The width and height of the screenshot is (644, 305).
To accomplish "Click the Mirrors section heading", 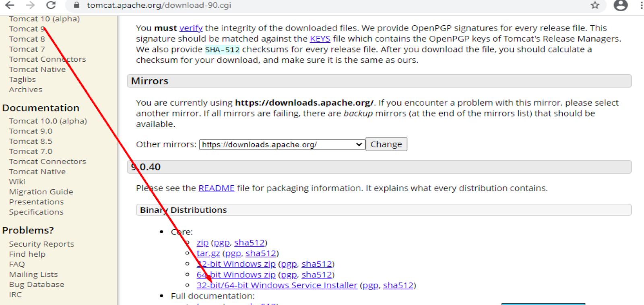I will coord(150,81).
